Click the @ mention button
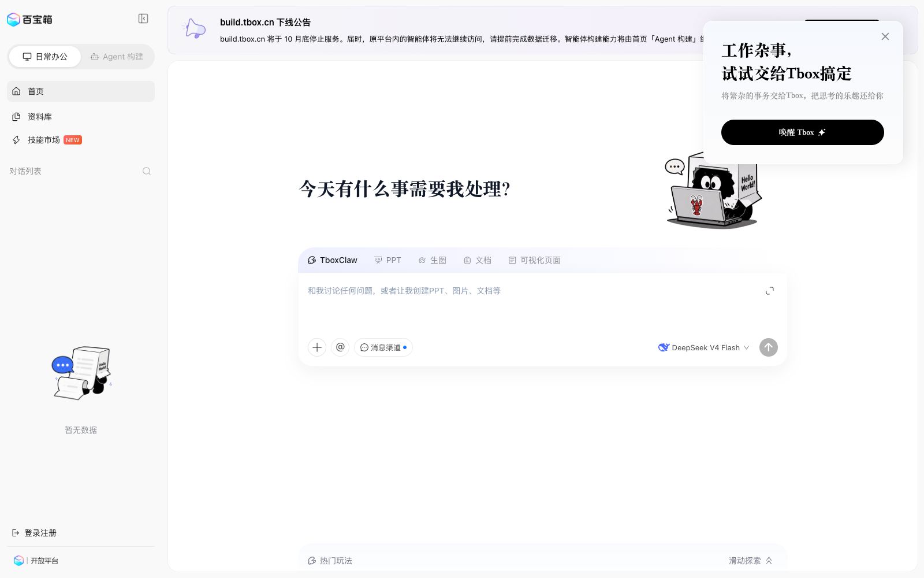The image size is (924, 578). coord(340,347)
